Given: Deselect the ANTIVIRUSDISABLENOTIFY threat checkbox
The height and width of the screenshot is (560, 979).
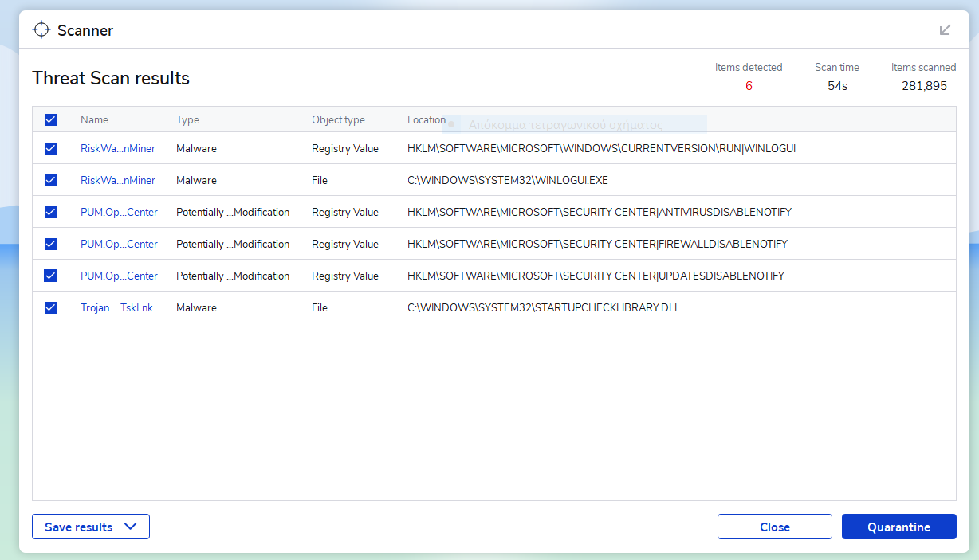Looking at the screenshot, I should pyautogui.click(x=50, y=212).
